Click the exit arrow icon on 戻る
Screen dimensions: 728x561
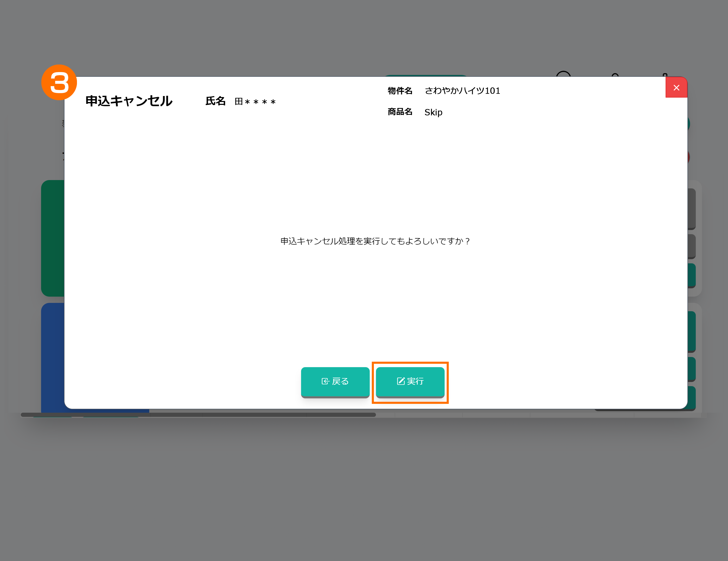(x=325, y=381)
